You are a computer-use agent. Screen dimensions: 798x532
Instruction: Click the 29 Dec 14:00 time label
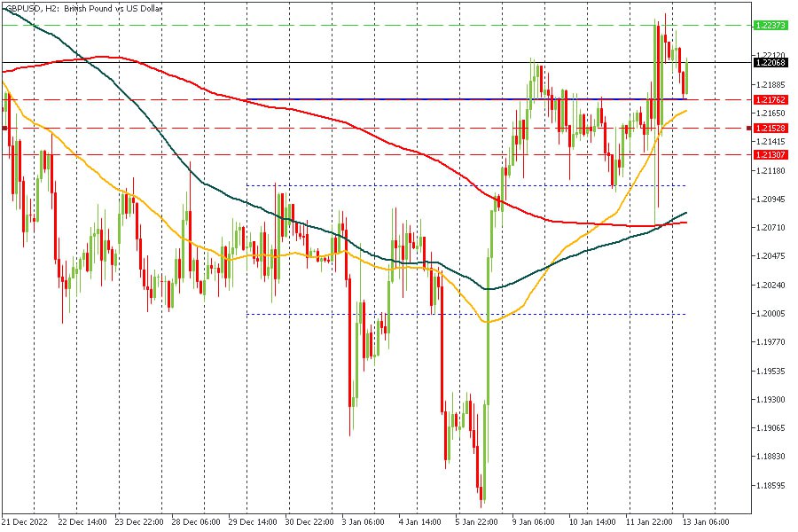tap(253, 522)
